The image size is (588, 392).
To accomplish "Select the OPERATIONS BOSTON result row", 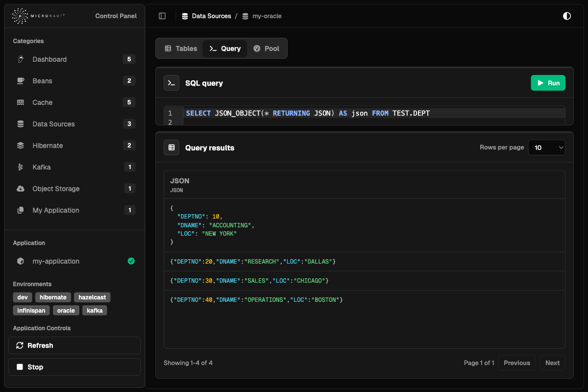I will click(x=364, y=299).
